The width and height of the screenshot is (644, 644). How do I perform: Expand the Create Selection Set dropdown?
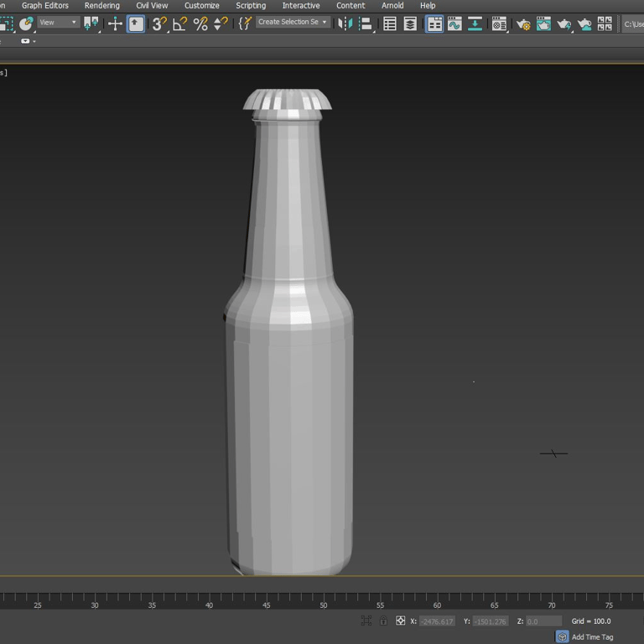pyautogui.click(x=293, y=22)
